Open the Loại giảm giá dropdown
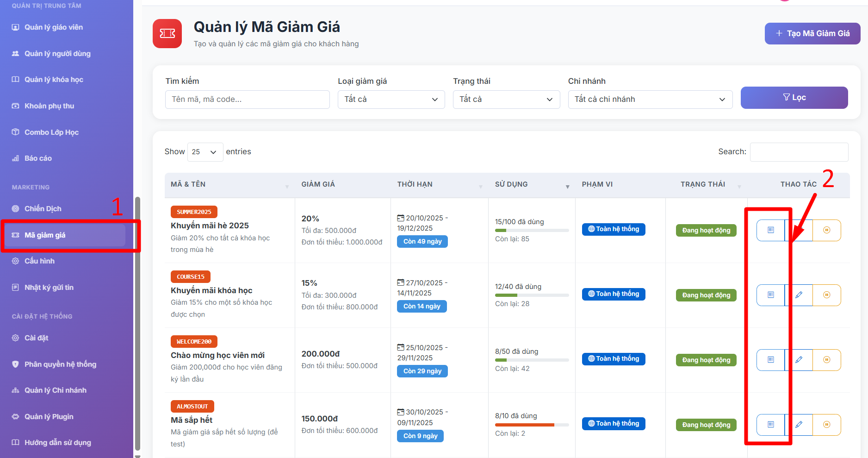 point(391,100)
